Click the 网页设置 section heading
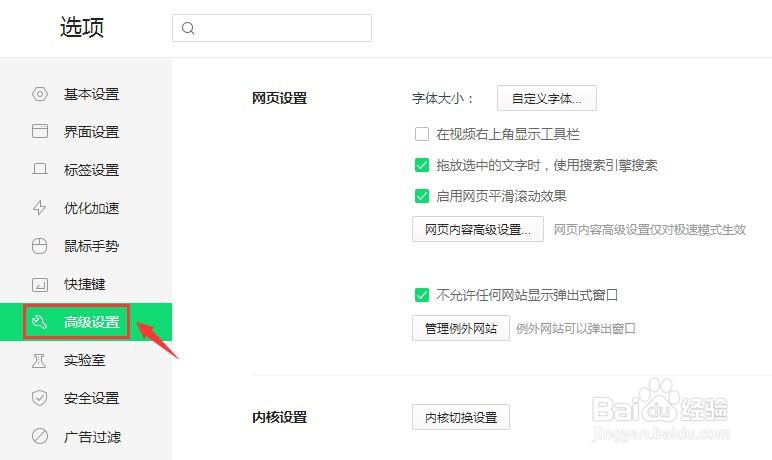The width and height of the screenshot is (772, 460). click(280, 98)
